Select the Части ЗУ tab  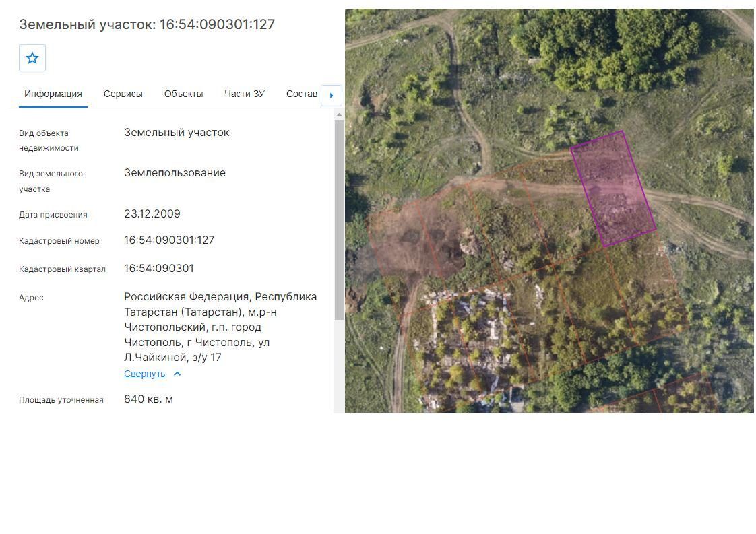click(x=245, y=94)
